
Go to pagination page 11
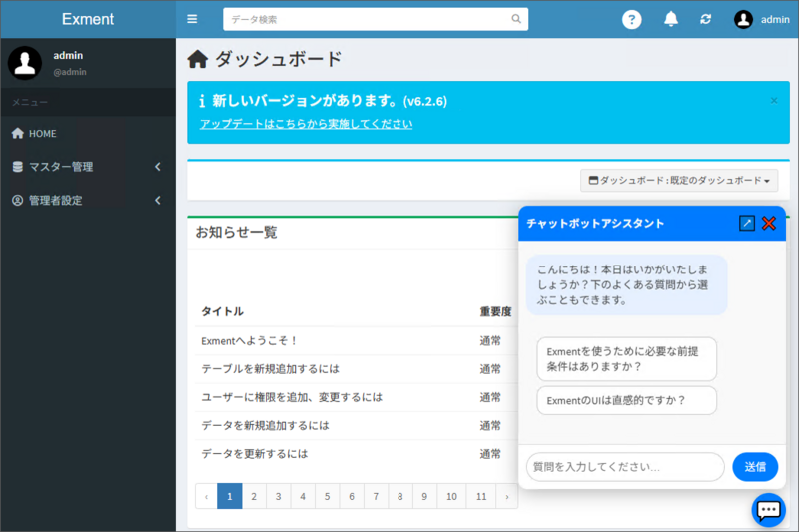(481, 496)
